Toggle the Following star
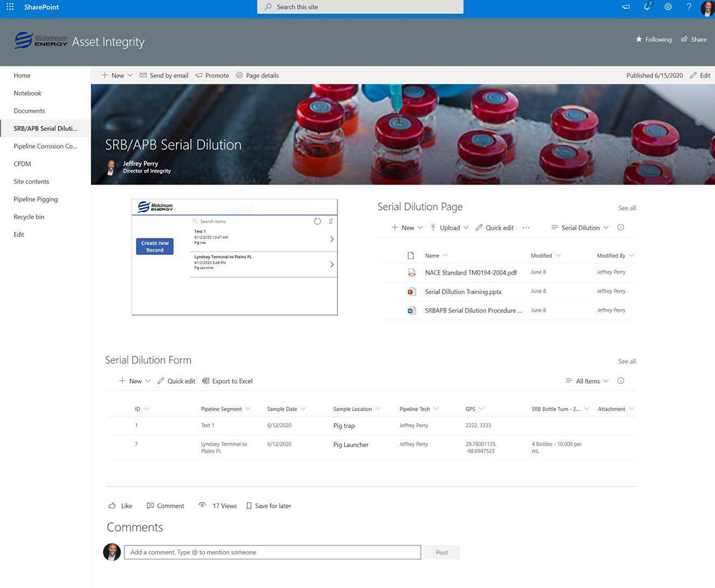 tap(654, 39)
